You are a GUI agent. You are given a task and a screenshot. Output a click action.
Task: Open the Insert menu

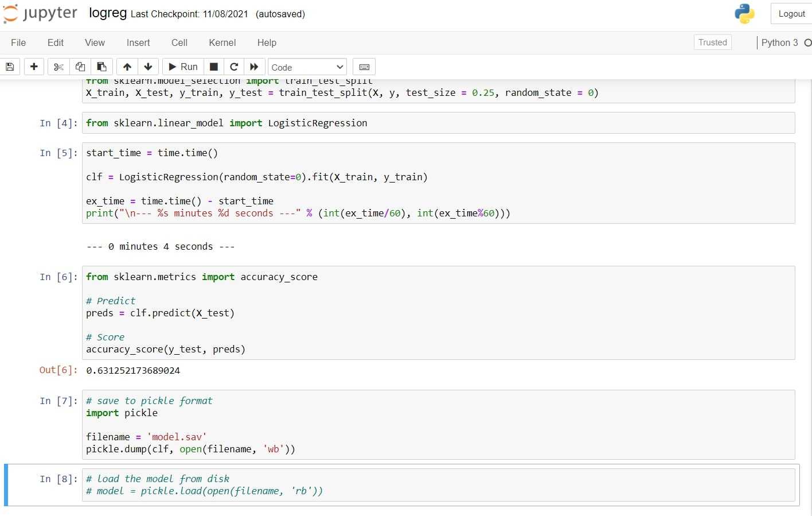[x=138, y=42]
